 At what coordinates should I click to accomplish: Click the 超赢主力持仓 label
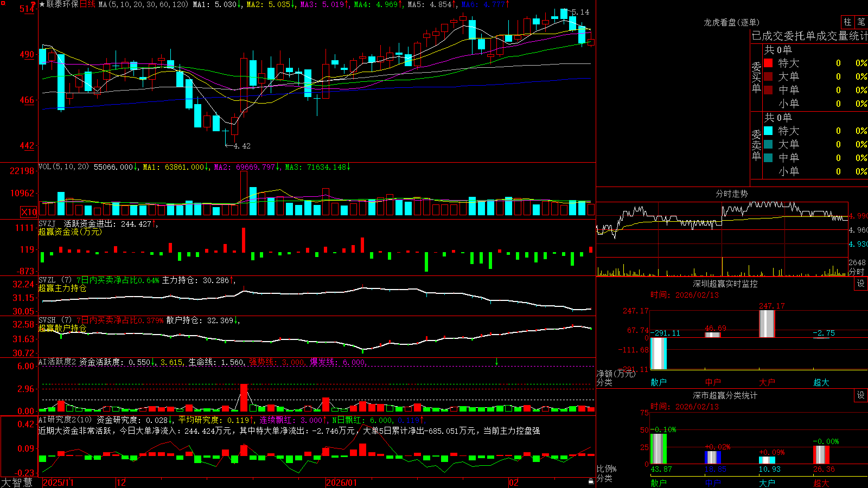[x=62, y=288]
